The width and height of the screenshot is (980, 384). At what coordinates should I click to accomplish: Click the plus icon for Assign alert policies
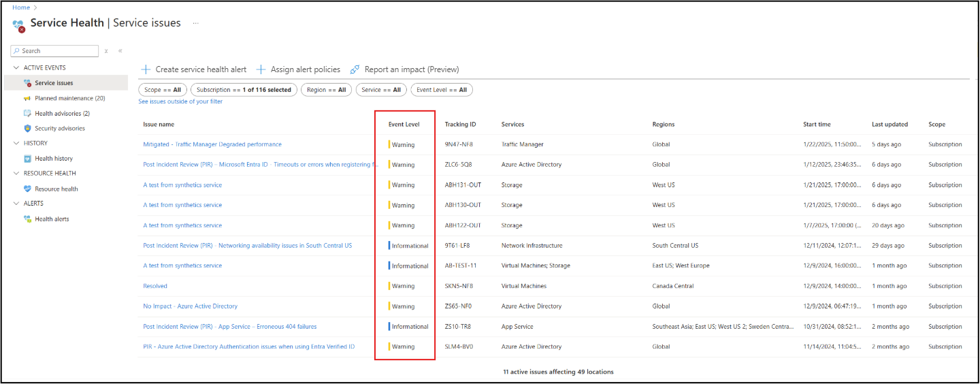tap(261, 69)
